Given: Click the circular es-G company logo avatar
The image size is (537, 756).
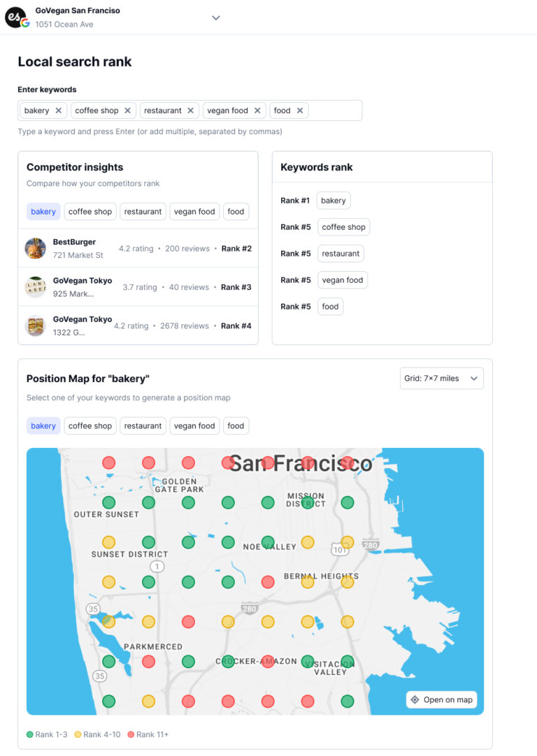Looking at the screenshot, I should pyautogui.click(x=15, y=17).
